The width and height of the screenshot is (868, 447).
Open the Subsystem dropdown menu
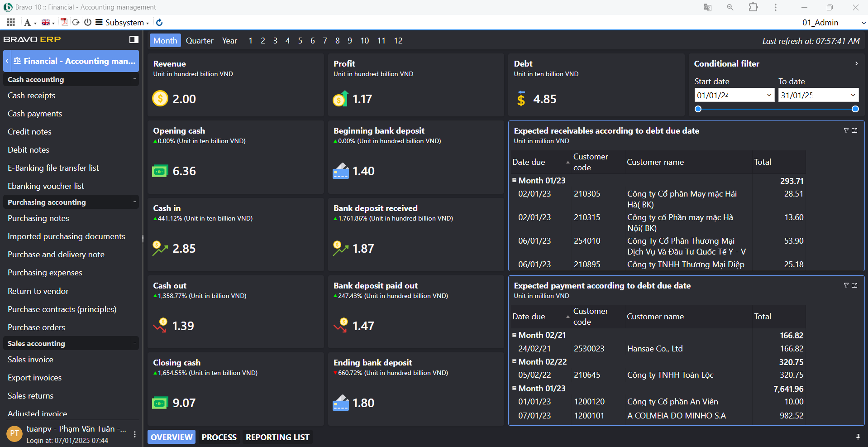pos(122,22)
